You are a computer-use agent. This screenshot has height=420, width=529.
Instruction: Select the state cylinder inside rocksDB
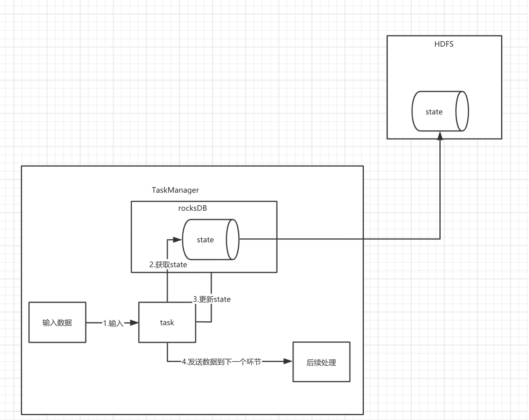tap(211, 239)
